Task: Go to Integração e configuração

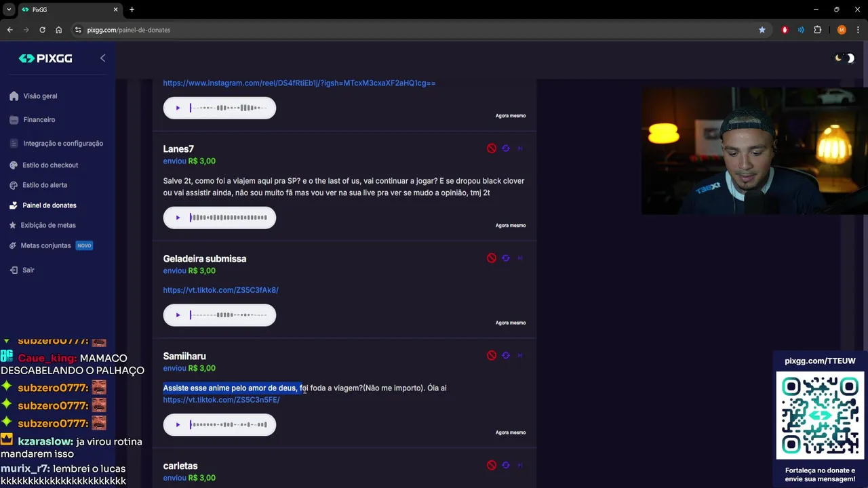Action: coord(57,144)
